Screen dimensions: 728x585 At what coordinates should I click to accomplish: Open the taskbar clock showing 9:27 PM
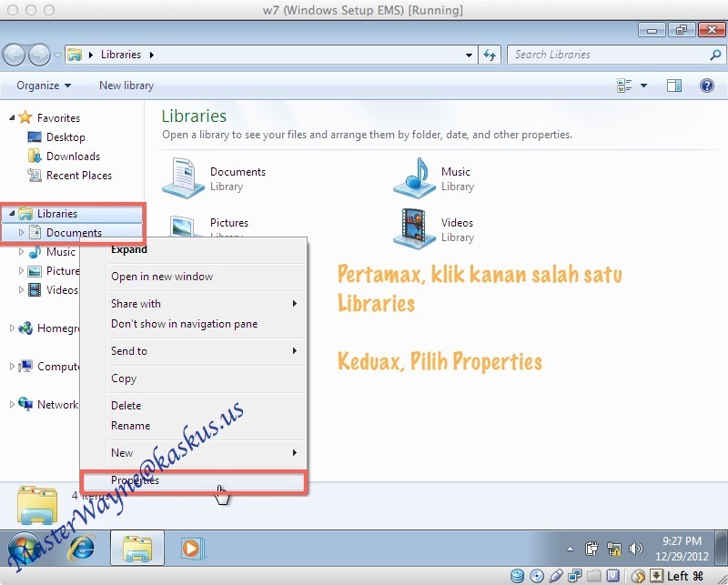(x=682, y=549)
